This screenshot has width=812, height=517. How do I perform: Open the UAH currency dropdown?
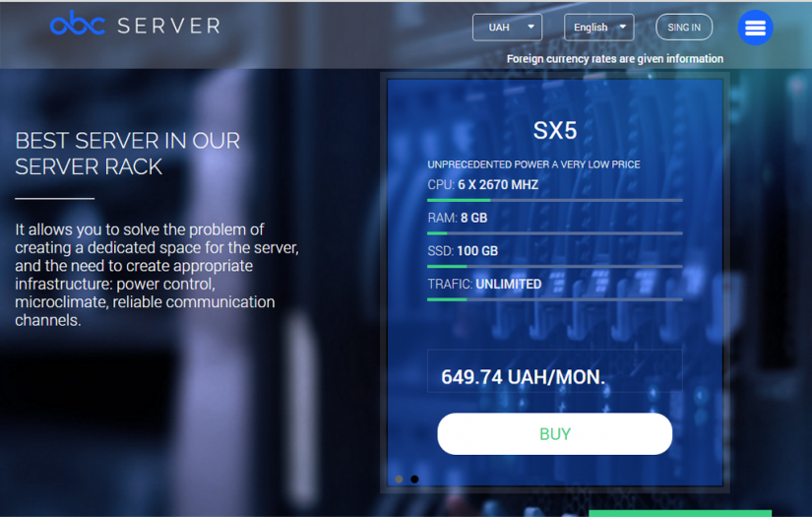[x=507, y=27]
